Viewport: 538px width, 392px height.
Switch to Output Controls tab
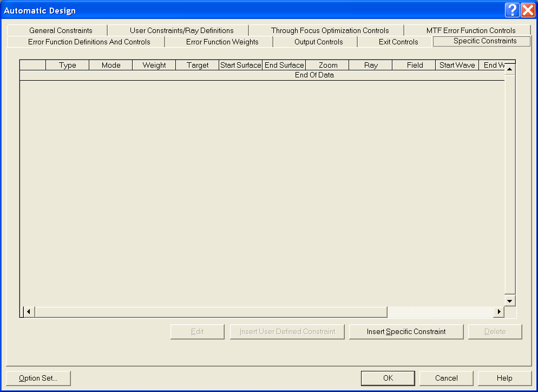coord(318,42)
